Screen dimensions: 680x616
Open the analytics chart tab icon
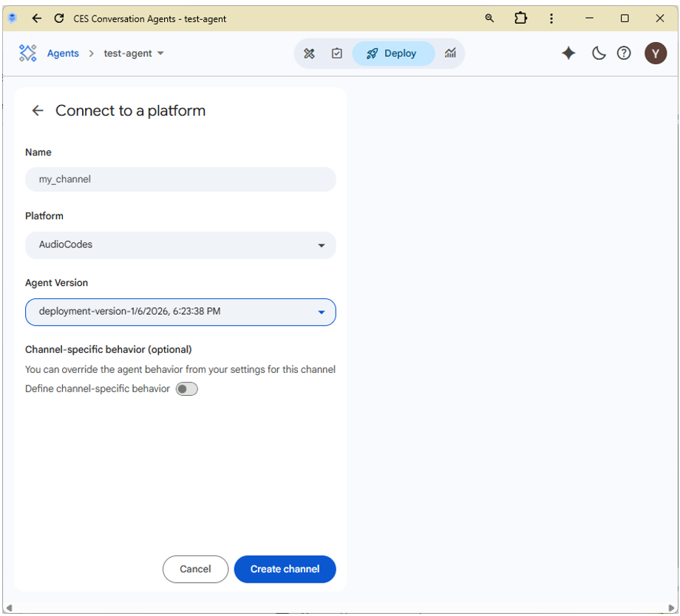pyautogui.click(x=450, y=53)
